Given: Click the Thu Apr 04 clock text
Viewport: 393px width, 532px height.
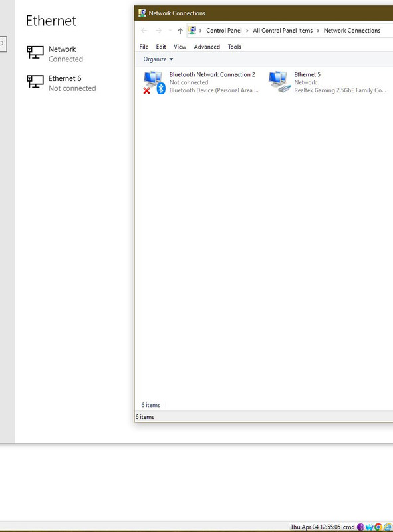Looking at the screenshot, I should pyautogui.click(x=315, y=527).
